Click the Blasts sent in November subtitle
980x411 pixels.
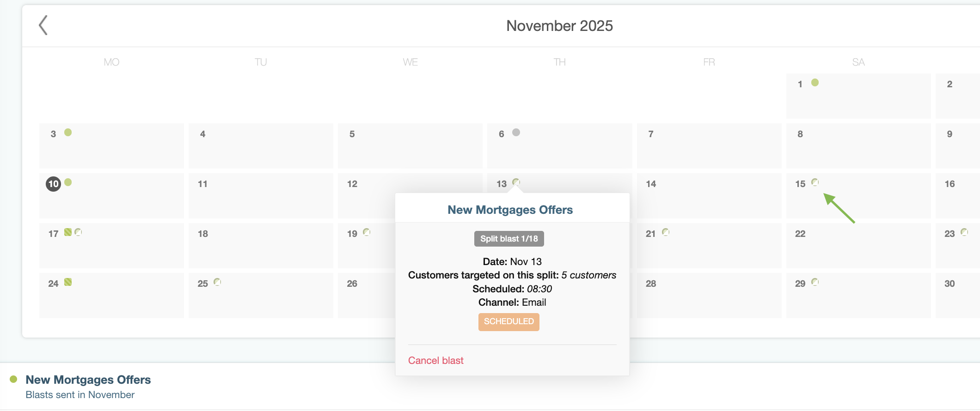point(80,394)
